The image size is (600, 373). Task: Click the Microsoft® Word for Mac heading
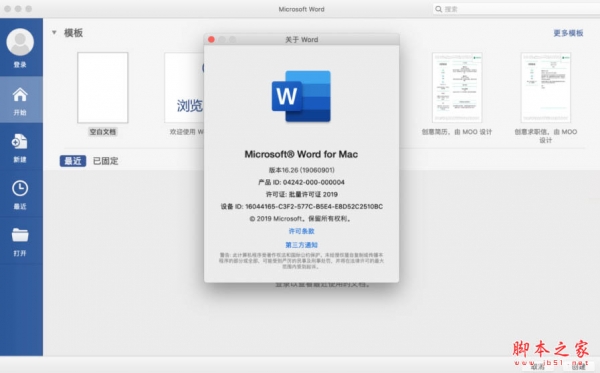tap(302, 154)
